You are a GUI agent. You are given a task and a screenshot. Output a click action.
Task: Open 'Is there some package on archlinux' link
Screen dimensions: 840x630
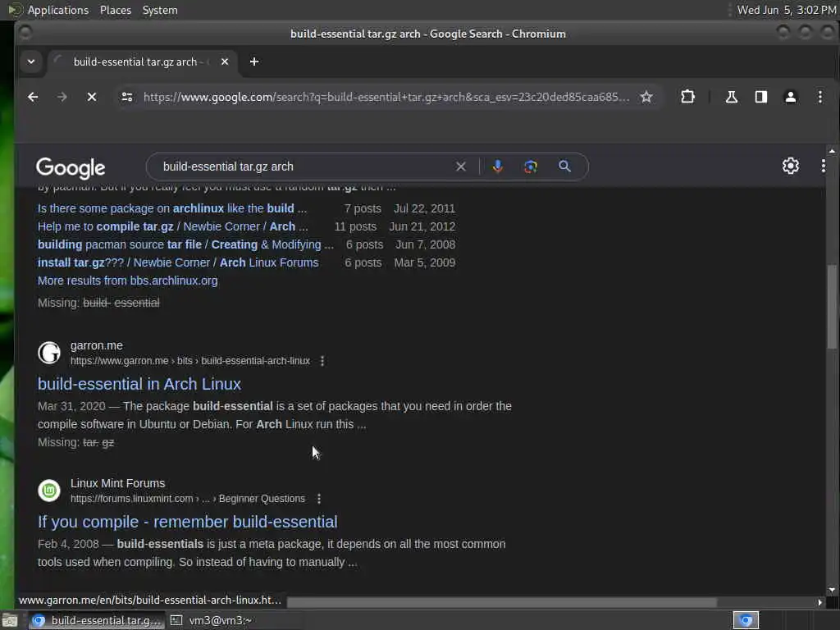(172, 208)
